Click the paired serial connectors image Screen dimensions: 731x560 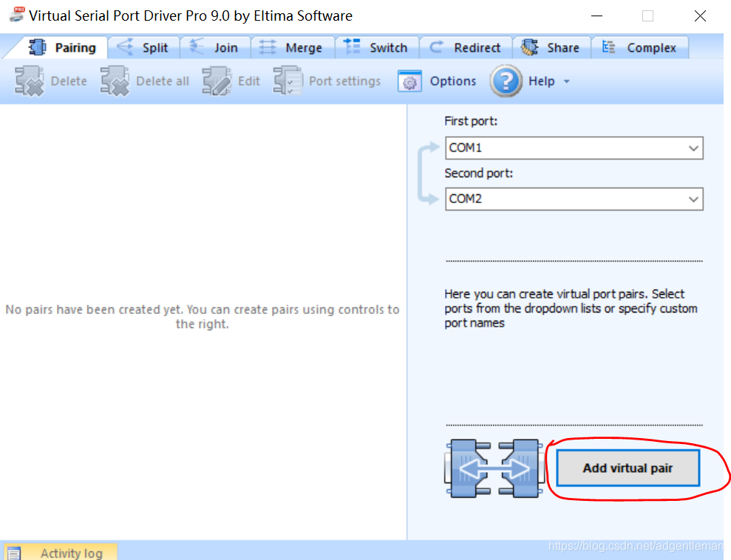[x=494, y=468]
